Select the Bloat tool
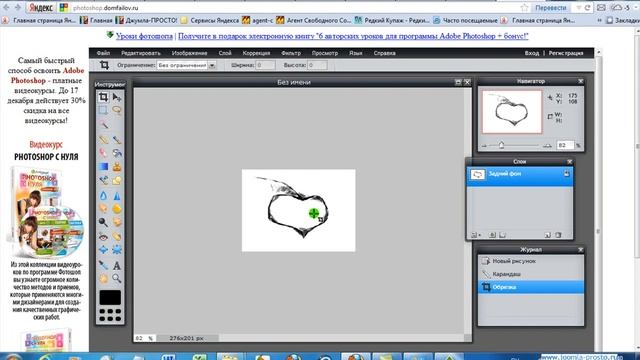 coord(103,249)
